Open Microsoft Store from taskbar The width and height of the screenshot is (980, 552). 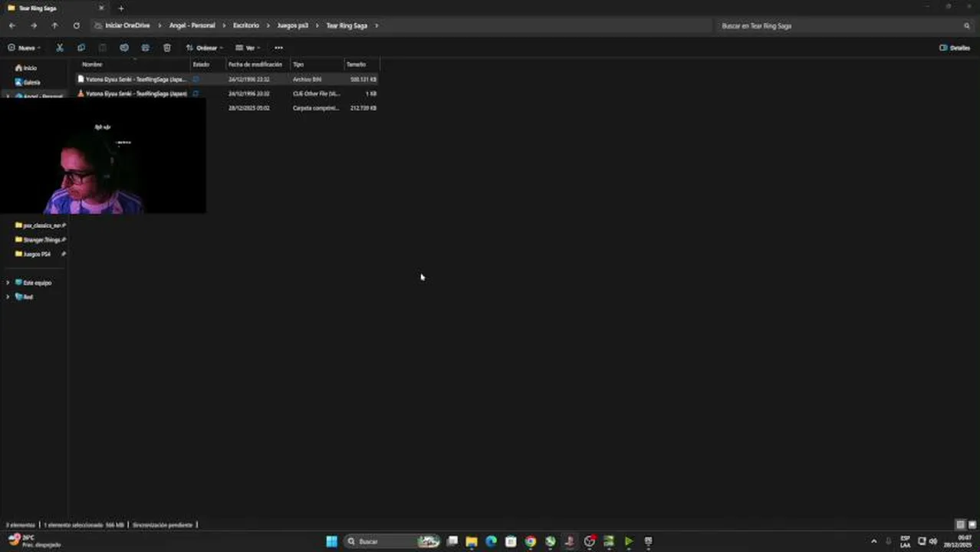[x=511, y=541]
